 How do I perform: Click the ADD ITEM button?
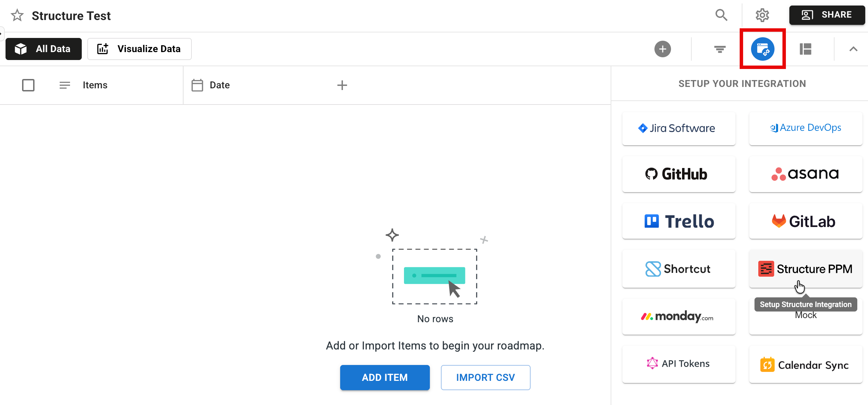(385, 377)
